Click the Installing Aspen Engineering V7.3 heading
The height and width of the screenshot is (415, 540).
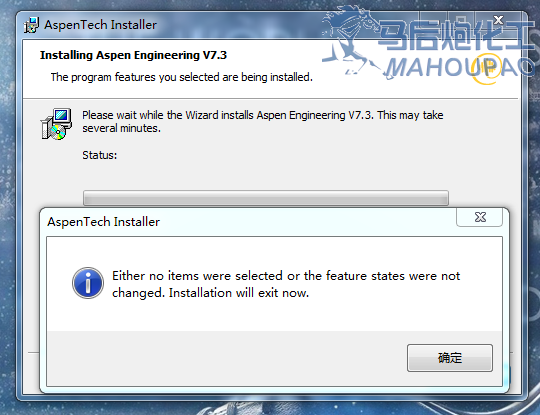[133, 55]
